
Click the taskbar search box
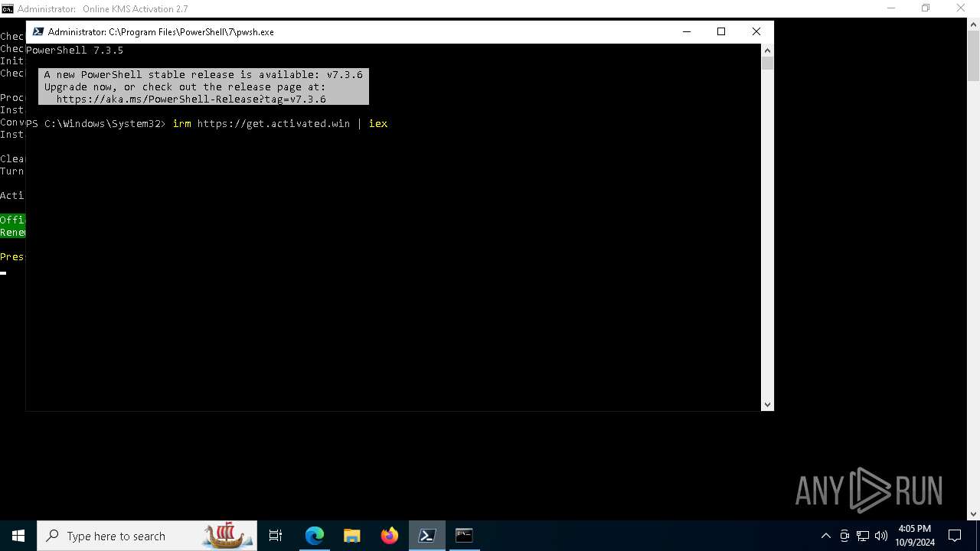145,536
